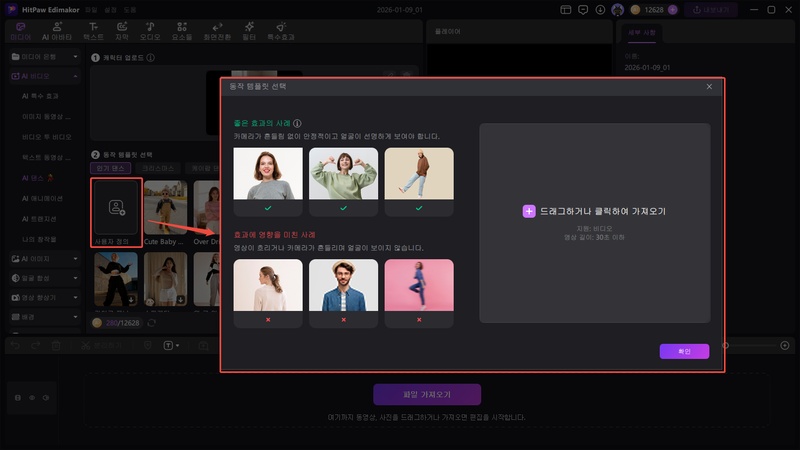Click the woman facing away bad-example thumbnail
This screenshot has width=800, height=450.
268,285
